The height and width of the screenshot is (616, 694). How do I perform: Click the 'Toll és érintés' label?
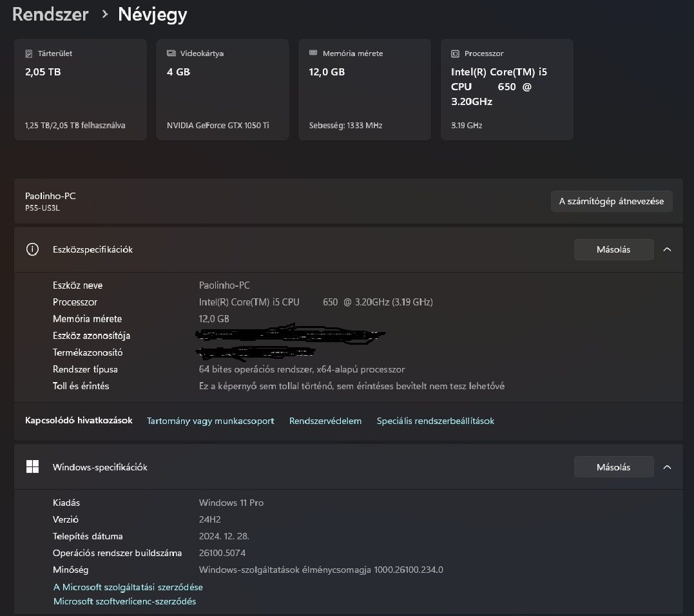point(81,386)
